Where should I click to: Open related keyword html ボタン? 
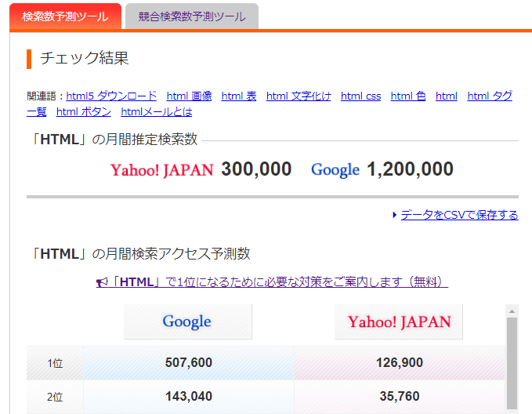(84, 112)
